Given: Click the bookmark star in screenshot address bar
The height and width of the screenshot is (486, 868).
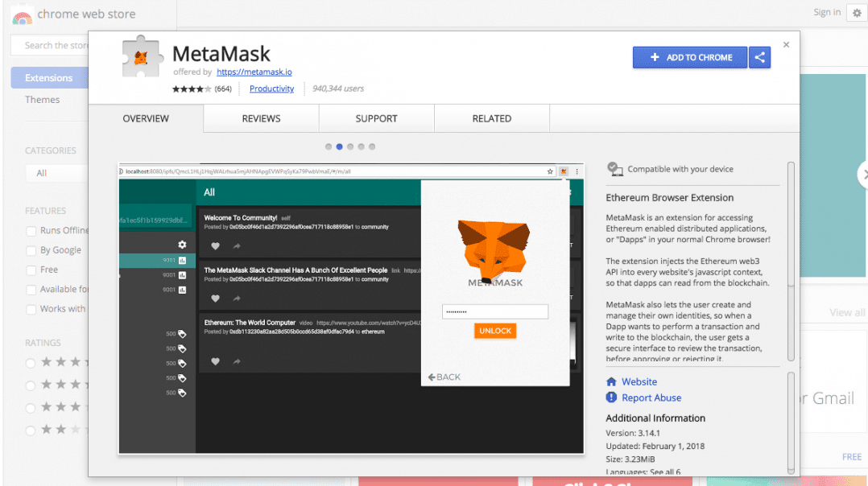Looking at the screenshot, I should point(550,171).
